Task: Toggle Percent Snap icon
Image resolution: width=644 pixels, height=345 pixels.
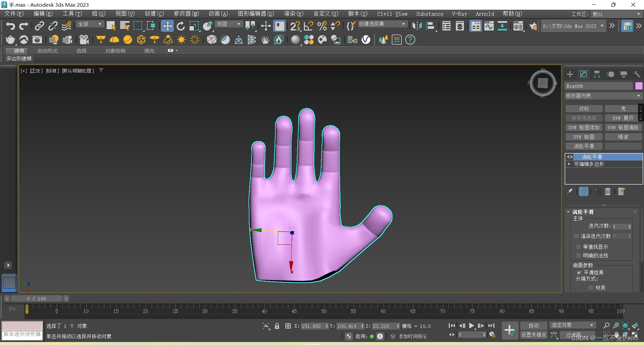Action: click(x=322, y=26)
